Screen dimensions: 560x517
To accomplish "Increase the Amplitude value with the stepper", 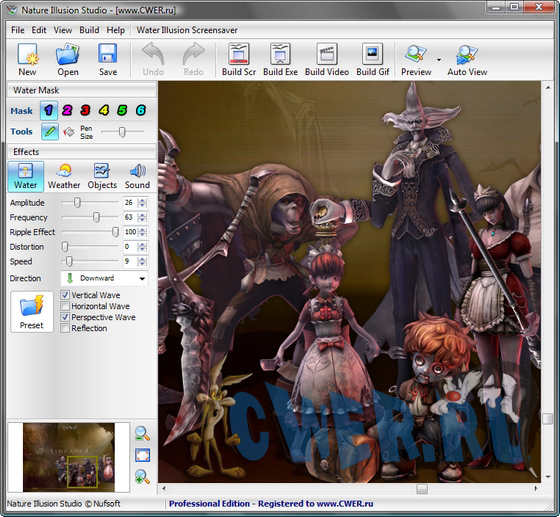I will click(x=142, y=200).
